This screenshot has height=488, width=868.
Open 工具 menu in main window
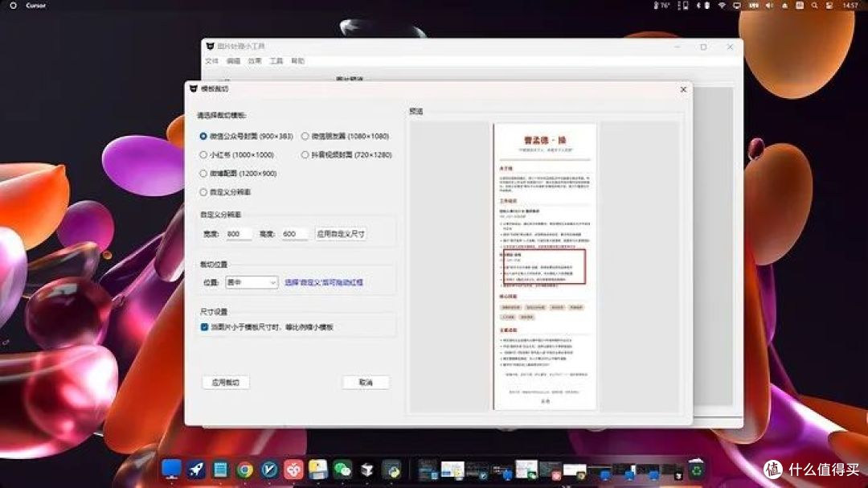click(x=276, y=61)
